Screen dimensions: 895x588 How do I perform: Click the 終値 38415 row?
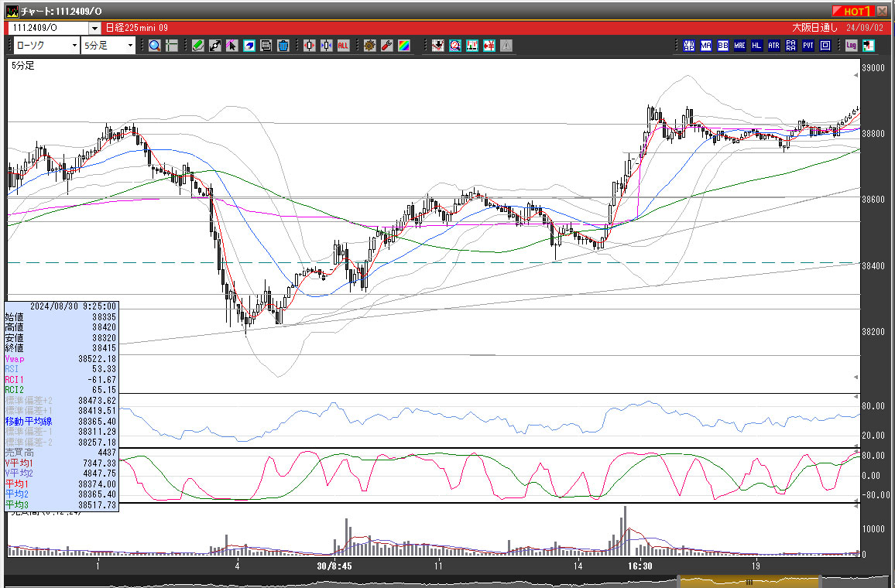point(60,348)
